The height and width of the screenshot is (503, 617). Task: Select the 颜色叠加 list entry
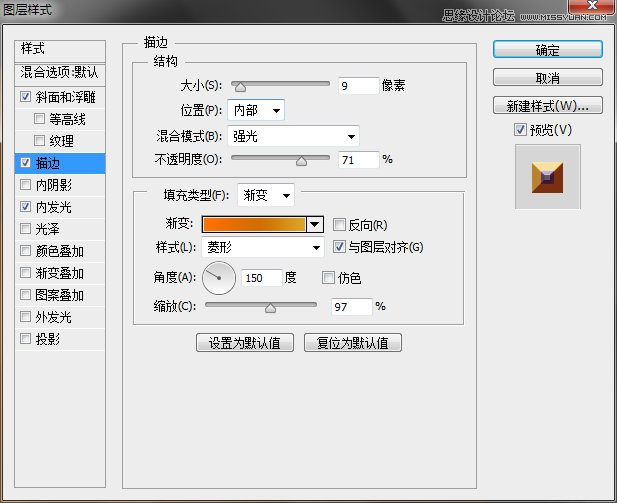click(x=59, y=251)
